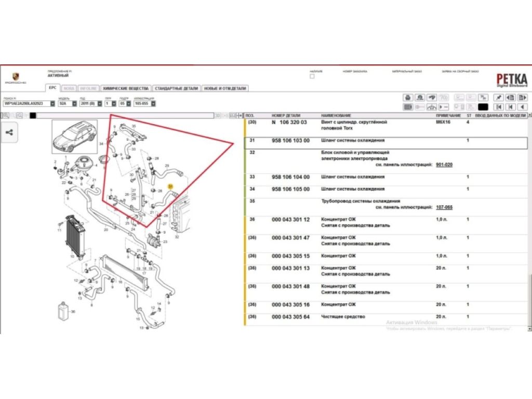Jump to the first illustration with skip-back icon
The image size is (532, 399).
pyautogui.click(x=498, y=107)
